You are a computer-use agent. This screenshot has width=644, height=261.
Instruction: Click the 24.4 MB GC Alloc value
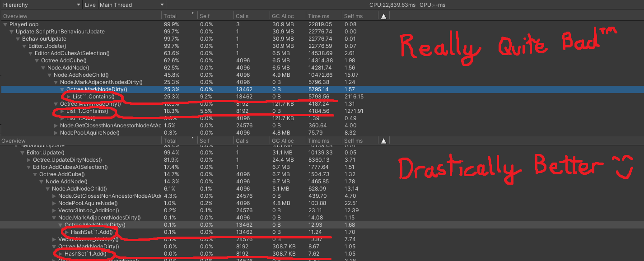[283, 160]
